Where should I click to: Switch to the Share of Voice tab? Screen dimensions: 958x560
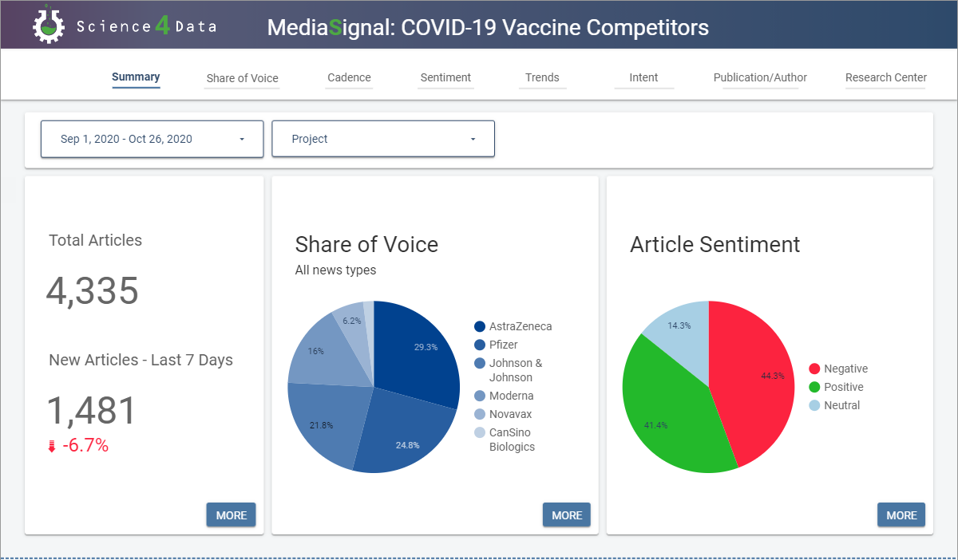(243, 78)
